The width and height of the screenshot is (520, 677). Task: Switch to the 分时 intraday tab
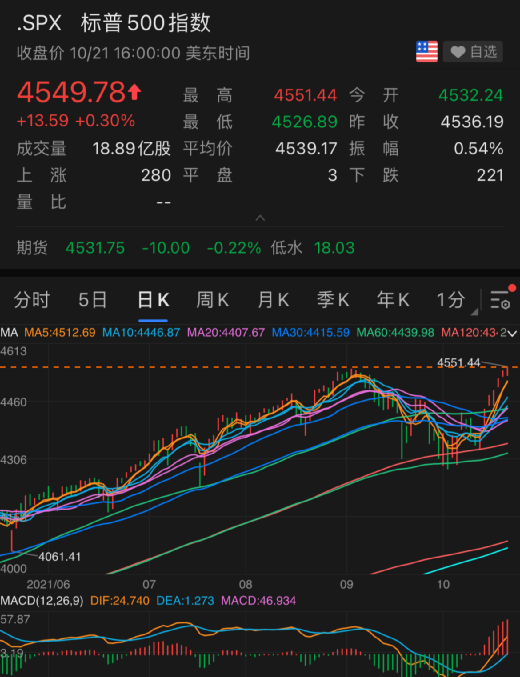coord(32,300)
